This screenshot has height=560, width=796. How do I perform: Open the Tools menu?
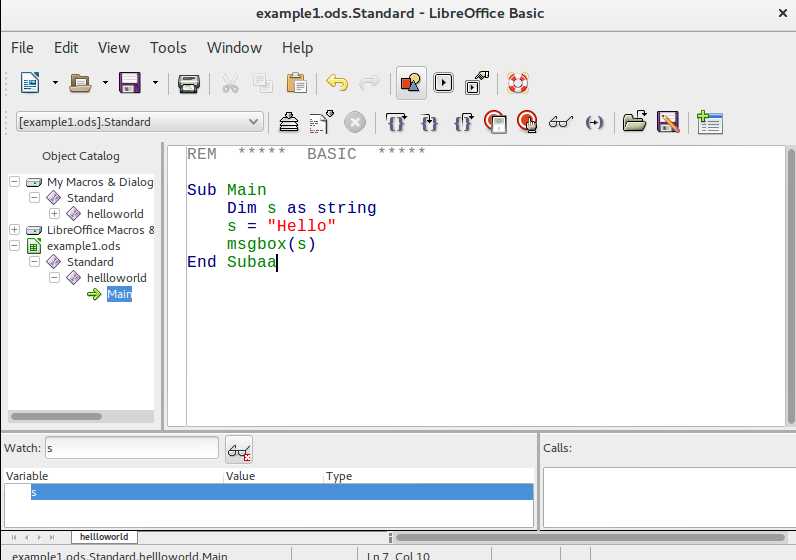pyautogui.click(x=168, y=48)
